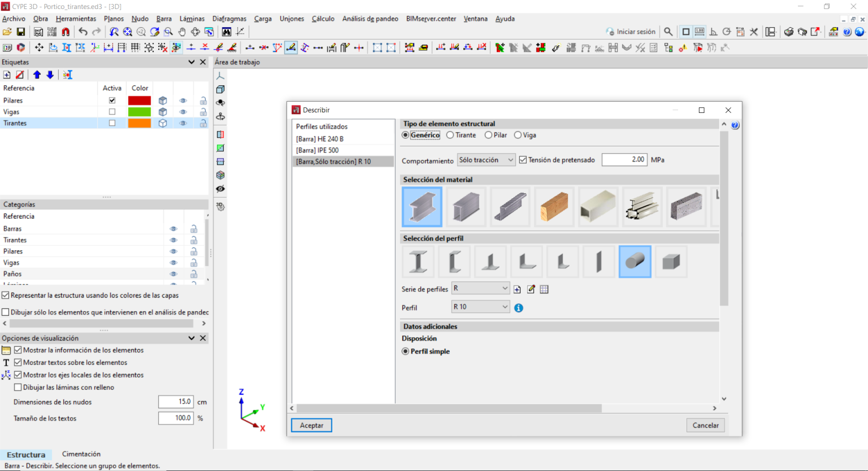Screen dimensions: 868x471
Task: Collapse the Etiquetas panel chevron
Action: click(192, 62)
